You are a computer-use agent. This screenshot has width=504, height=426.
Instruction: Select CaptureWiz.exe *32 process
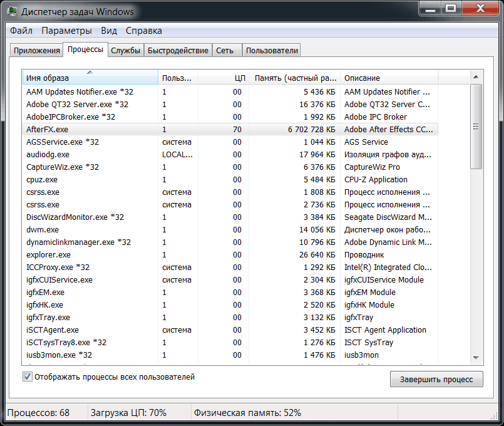230,167
